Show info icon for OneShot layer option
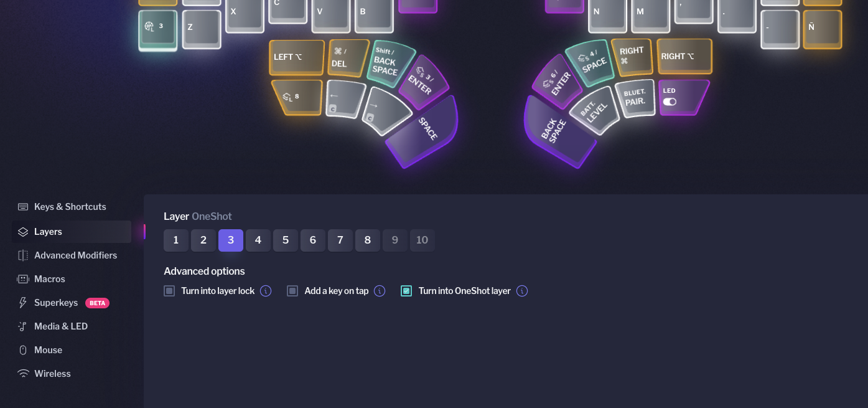The width and height of the screenshot is (868, 408). pos(522,291)
